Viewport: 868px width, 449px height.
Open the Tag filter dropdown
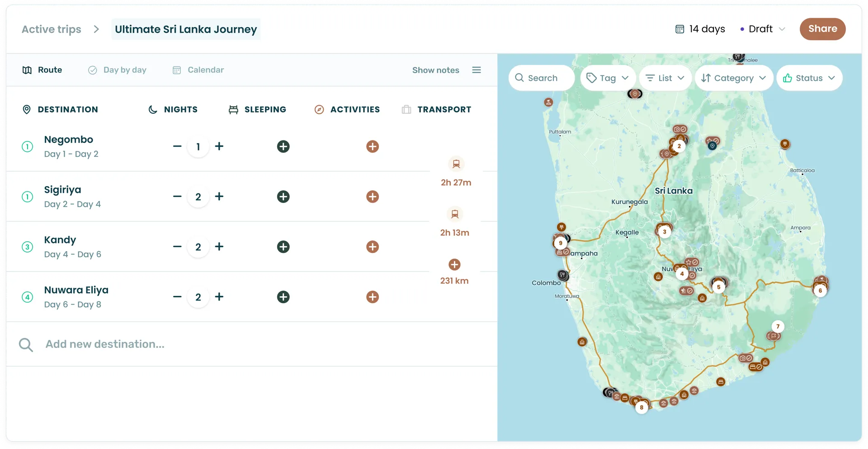(x=608, y=78)
